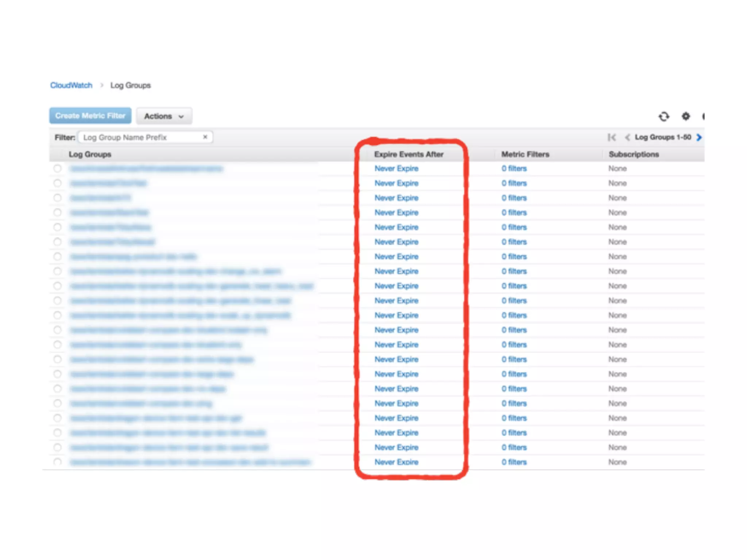Click Create Metric Filter button
The width and height of the screenshot is (747, 560).
90,116
